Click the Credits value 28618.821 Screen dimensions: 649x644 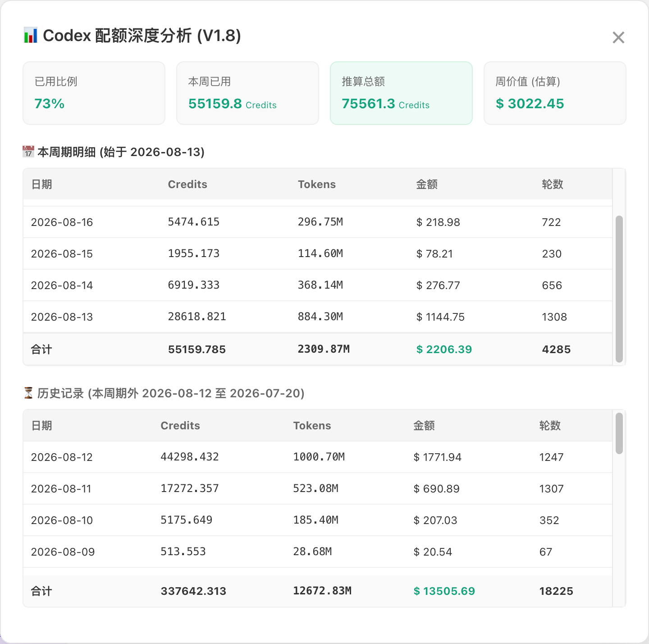pyautogui.click(x=197, y=317)
